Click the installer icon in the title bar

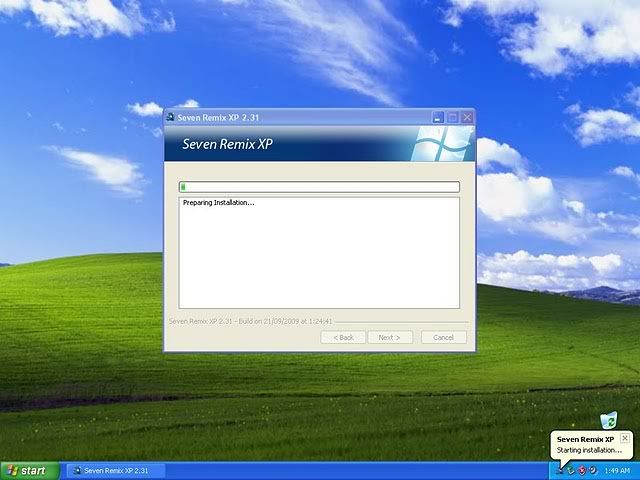[x=171, y=117]
